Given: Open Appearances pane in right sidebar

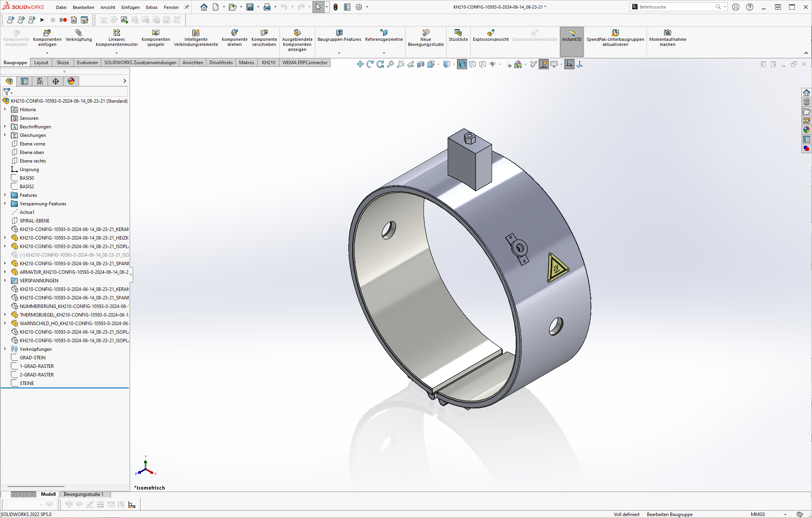Looking at the screenshot, I should tap(806, 130).
